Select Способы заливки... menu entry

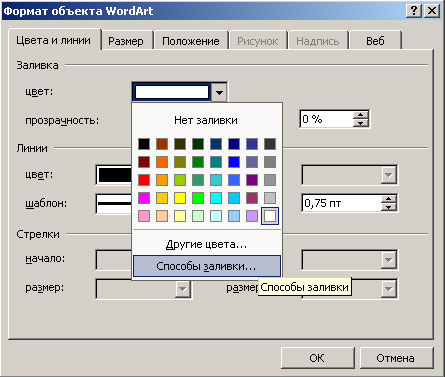point(207,266)
